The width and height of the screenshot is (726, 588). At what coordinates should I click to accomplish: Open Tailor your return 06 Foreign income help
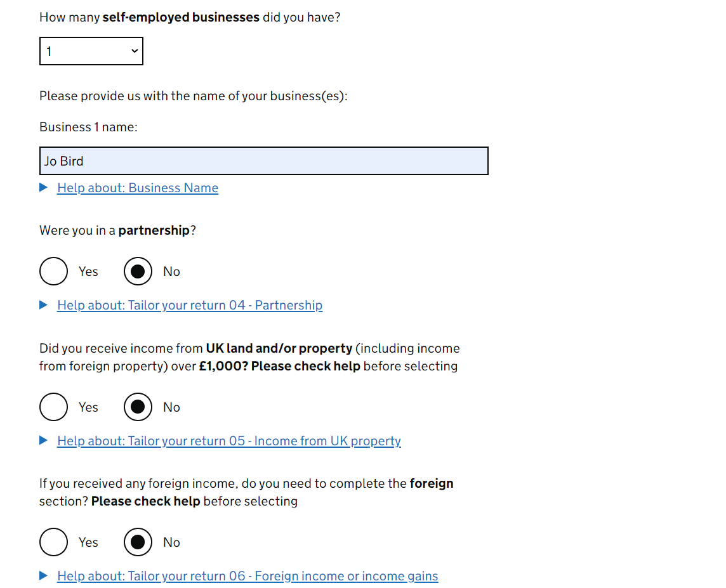247,576
